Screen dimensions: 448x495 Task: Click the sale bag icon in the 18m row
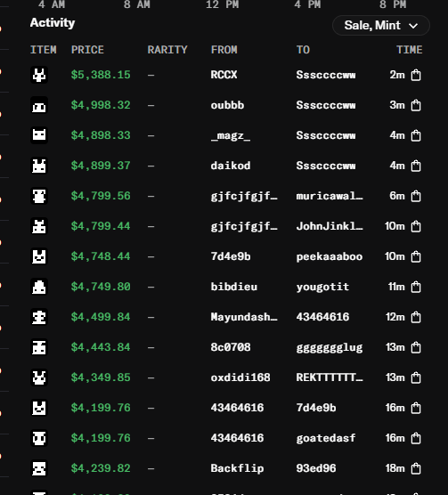(x=416, y=468)
